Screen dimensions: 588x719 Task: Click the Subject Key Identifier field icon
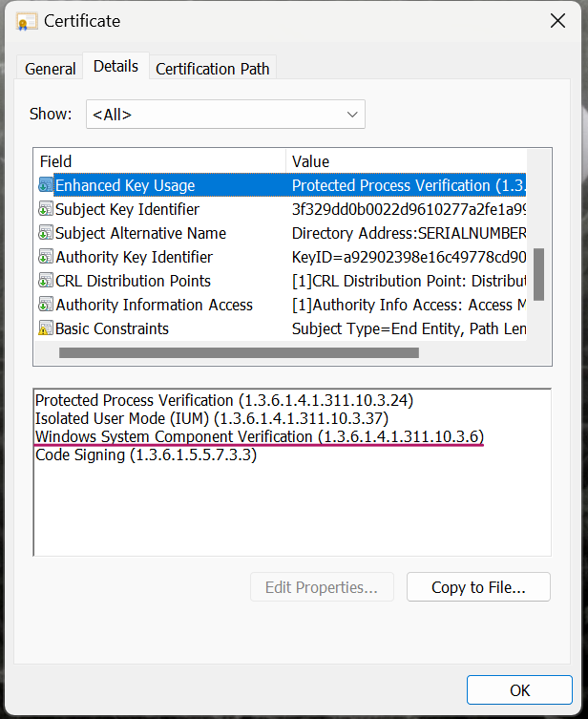tap(46, 209)
